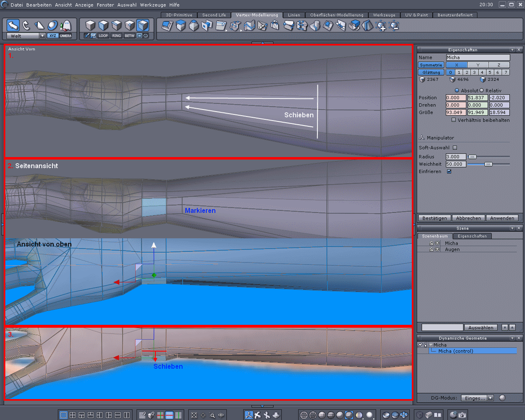Collapse the Micha dynamic geometry tree node

(431, 345)
